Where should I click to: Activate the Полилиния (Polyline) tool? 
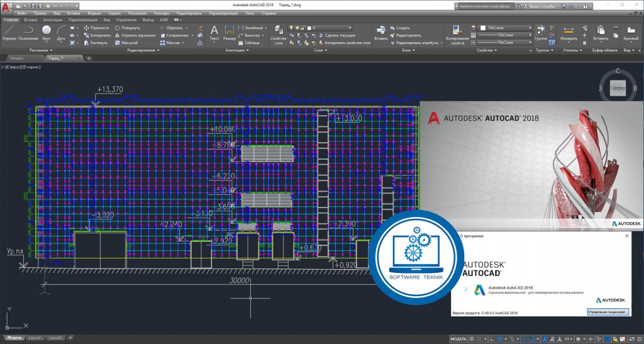pos(28,31)
